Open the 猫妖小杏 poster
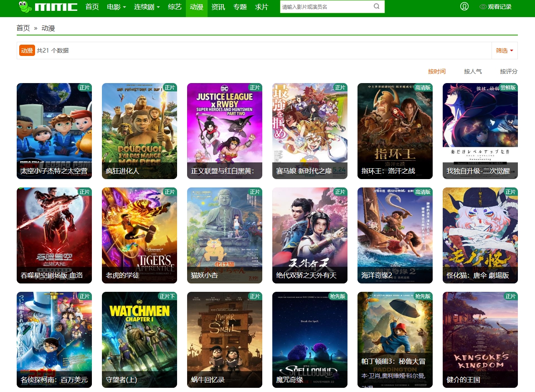The height and width of the screenshot is (392, 535). click(x=225, y=235)
